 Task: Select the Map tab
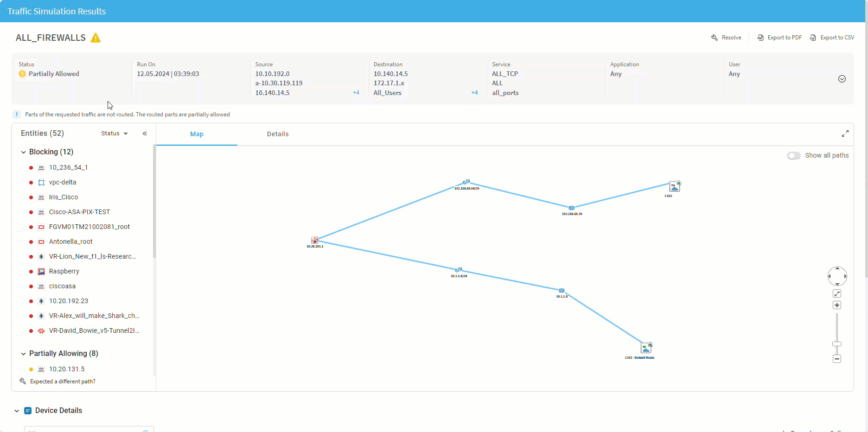point(197,134)
